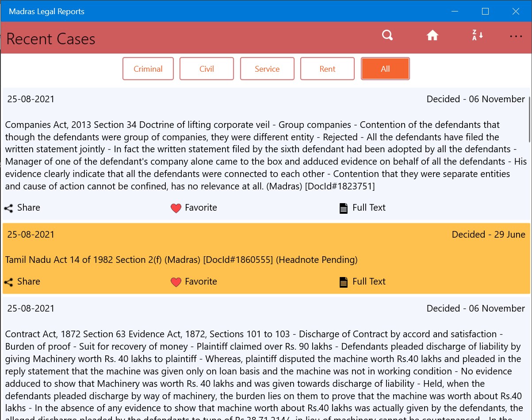Select the Tamil Nadu Act 14 of 1982 headnote
532x420 pixels.
181,260
